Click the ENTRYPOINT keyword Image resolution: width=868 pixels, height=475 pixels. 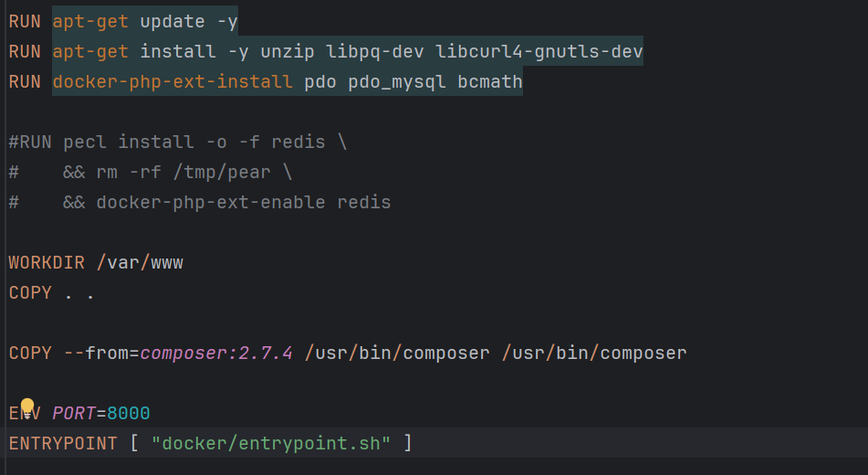[63, 443]
